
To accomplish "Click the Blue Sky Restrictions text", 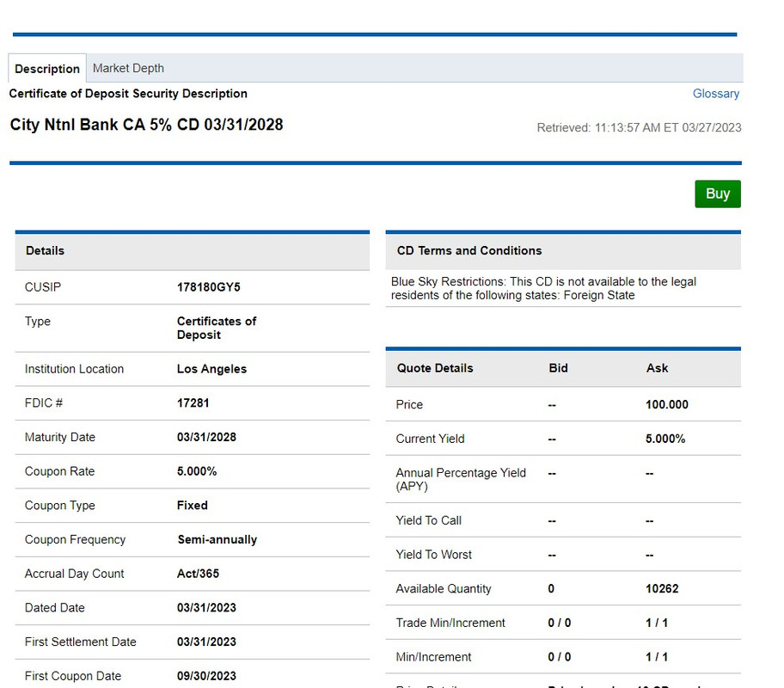I will 543,288.
